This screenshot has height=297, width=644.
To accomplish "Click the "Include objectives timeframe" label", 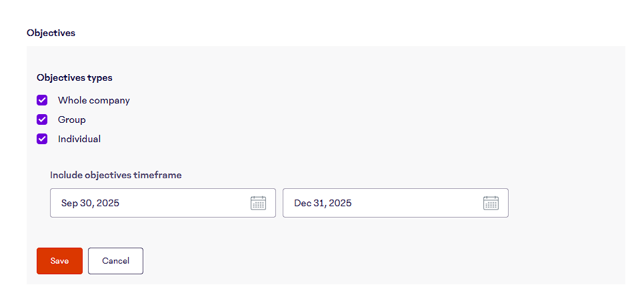I will (116, 175).
